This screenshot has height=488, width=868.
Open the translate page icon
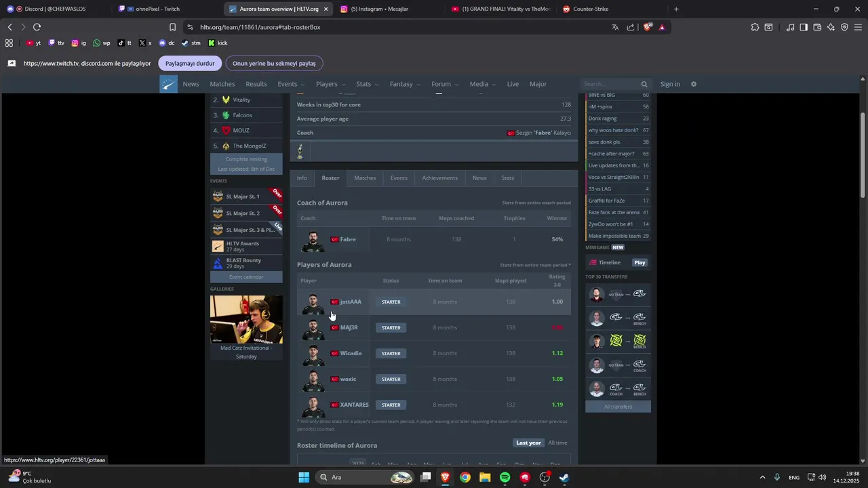(615, 27)
